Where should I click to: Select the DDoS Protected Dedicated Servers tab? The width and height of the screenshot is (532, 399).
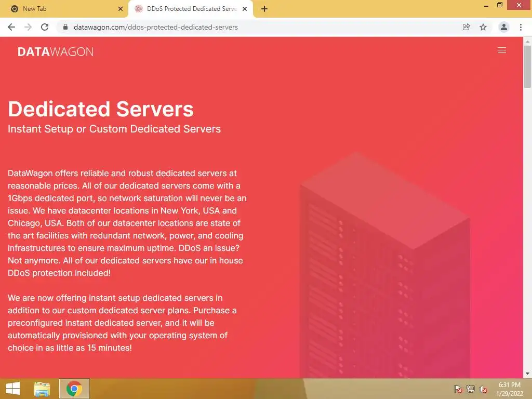coord(190,9)
